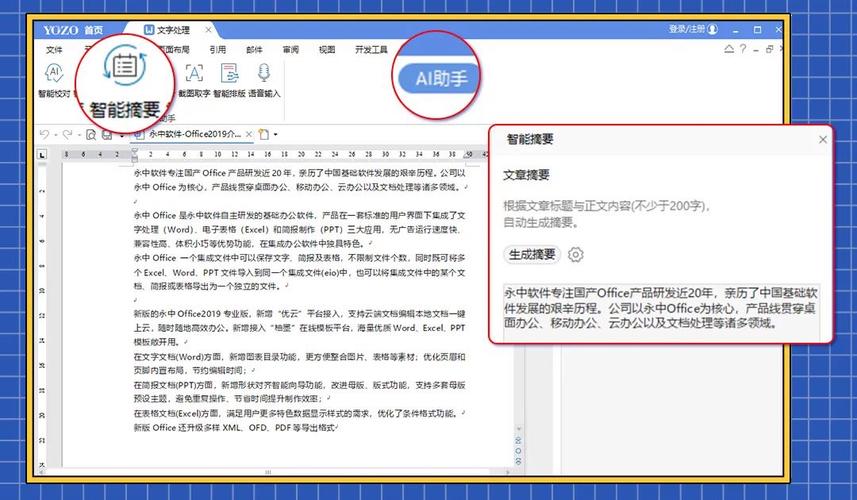
Task: Click the undo arrow in quick toolbar
Action: pos(45,134)
